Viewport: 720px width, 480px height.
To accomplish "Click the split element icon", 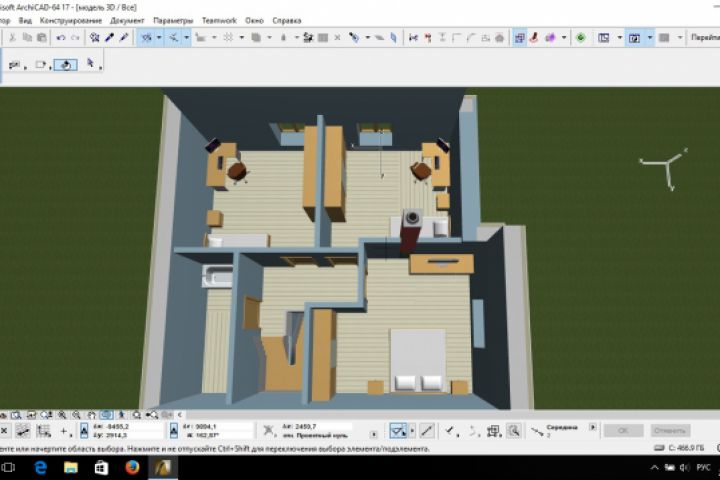I will [x=413, y=38].
